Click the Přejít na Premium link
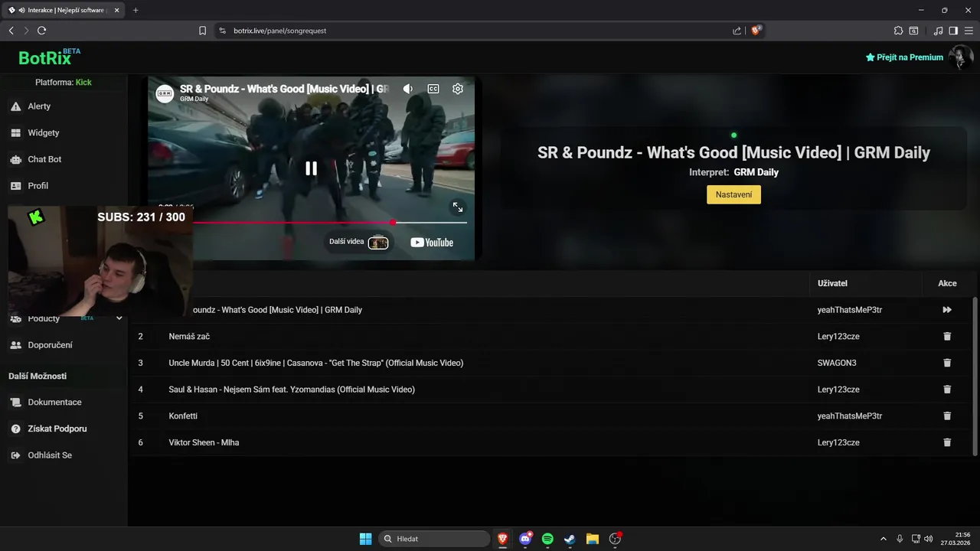This screenshot has width=980, height=551. point(904,57)
